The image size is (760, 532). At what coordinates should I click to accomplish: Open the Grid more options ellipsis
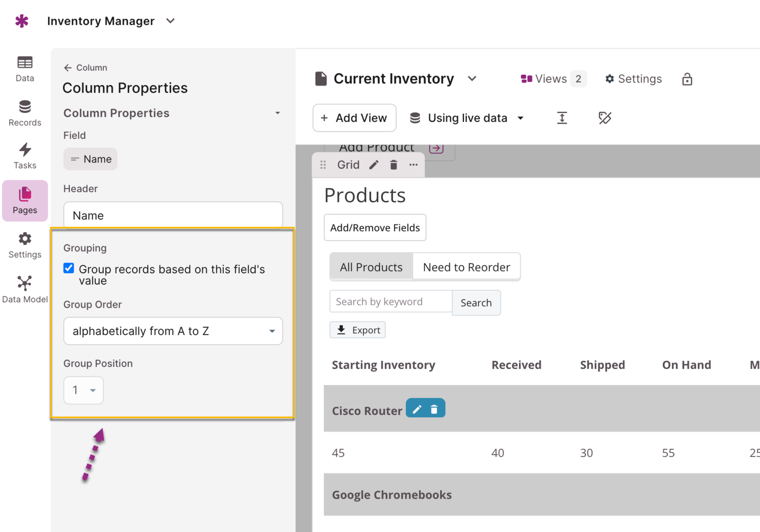pyautogui.click(x=413, y=165)
